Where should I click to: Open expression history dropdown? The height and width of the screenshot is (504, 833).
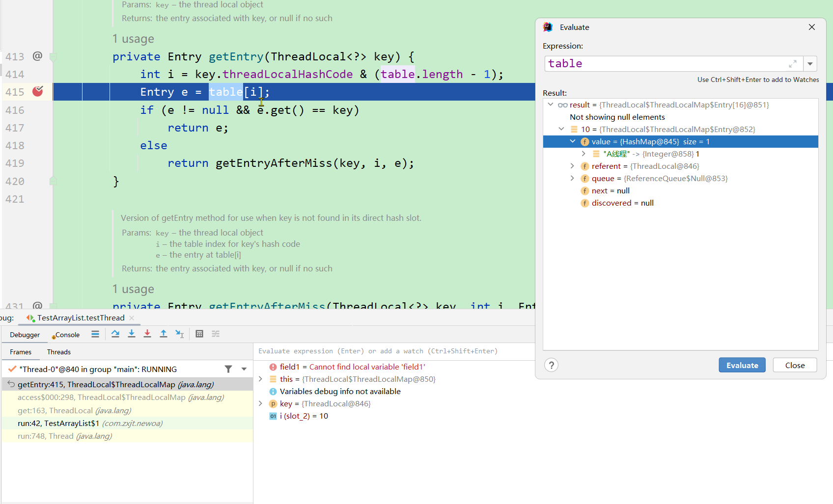(810, 64)
